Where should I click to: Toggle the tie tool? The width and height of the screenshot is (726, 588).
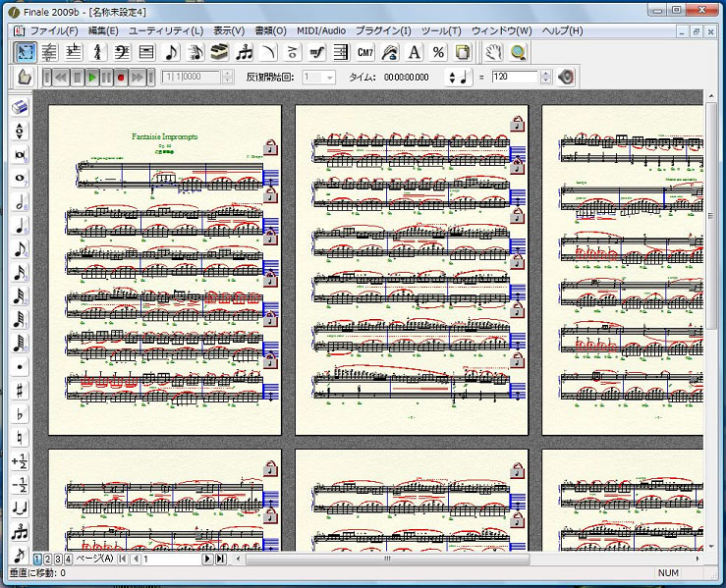pyautogui.click(x=20, y=508)
